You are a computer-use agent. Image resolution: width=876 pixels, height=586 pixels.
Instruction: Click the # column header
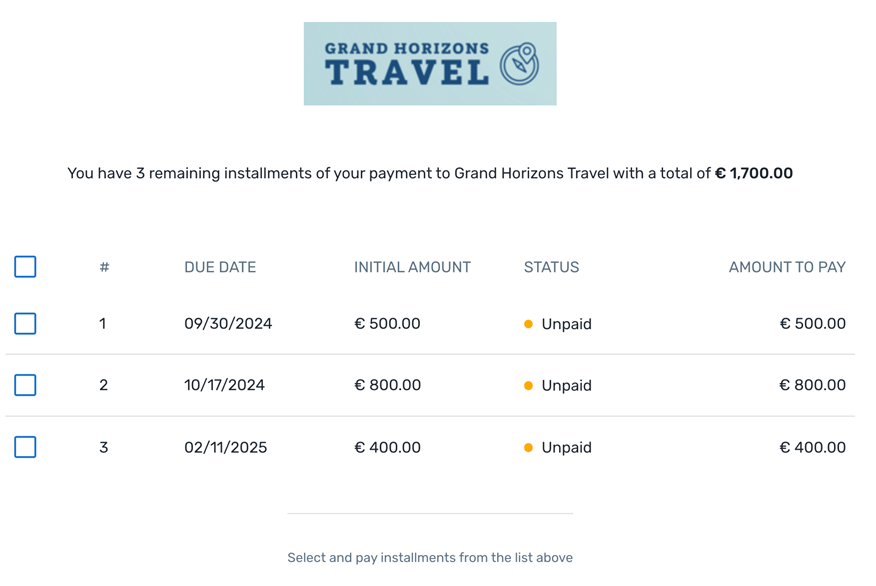coord(104,267)
